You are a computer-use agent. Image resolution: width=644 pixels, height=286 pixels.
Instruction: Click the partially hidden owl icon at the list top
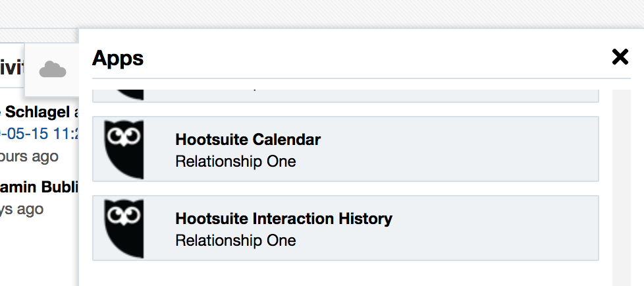coord(124,93)
